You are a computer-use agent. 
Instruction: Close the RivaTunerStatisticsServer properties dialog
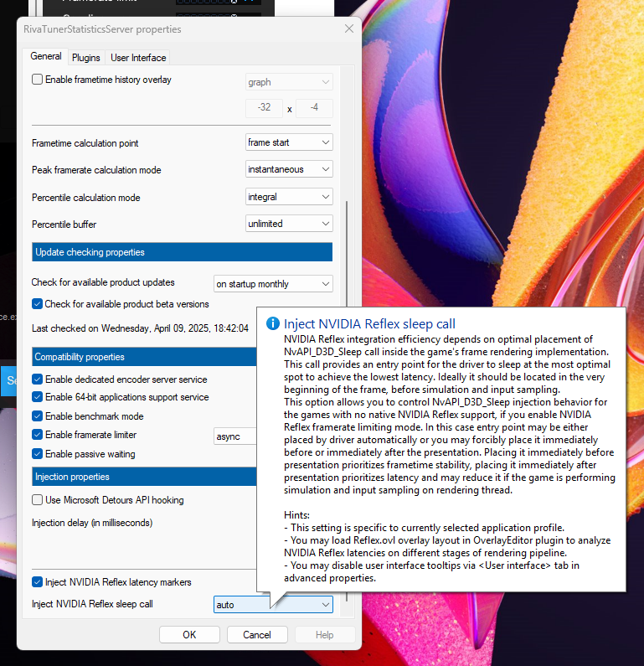click(349, 28)
